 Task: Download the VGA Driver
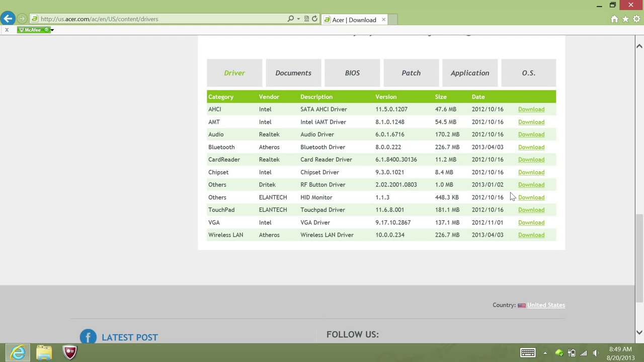point(531,222)
